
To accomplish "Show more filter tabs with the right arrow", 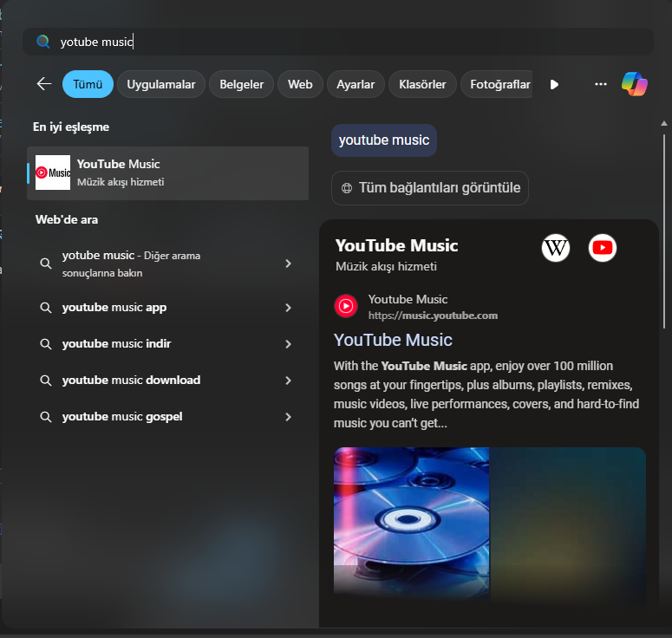I will pos(554,84).
